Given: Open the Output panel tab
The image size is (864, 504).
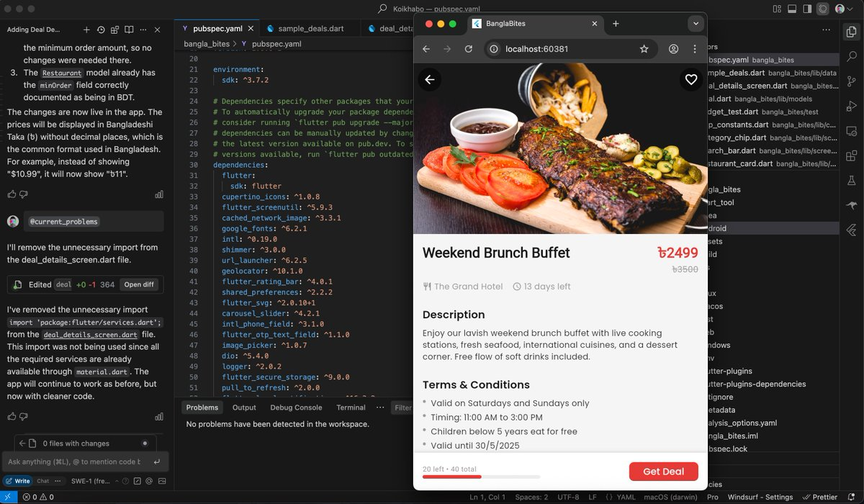Looking at the screenshot, I should coord(244,408).
